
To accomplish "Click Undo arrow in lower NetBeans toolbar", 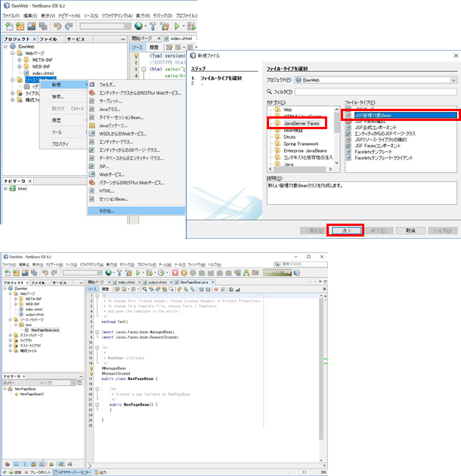I will (45, 273).
